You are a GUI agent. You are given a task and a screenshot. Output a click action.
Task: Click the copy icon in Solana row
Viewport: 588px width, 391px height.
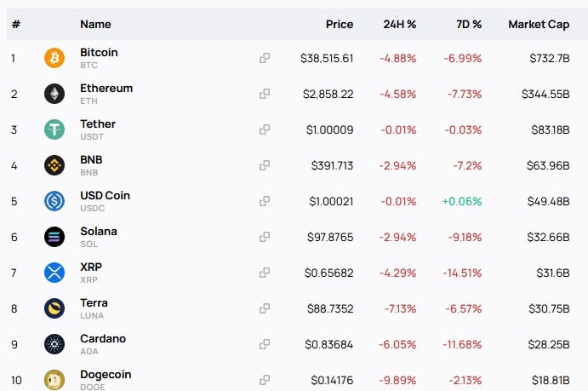[265, 237]
